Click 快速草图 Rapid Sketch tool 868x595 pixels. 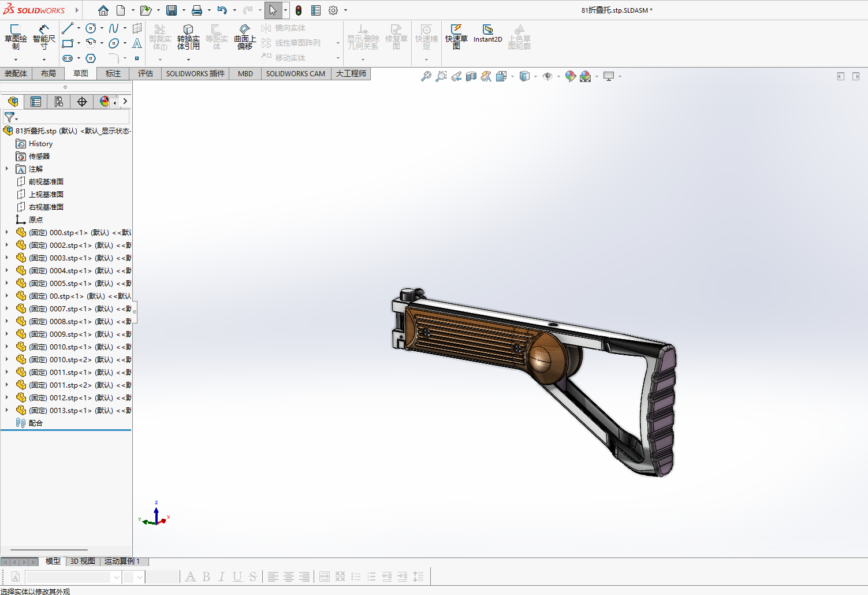456,37
